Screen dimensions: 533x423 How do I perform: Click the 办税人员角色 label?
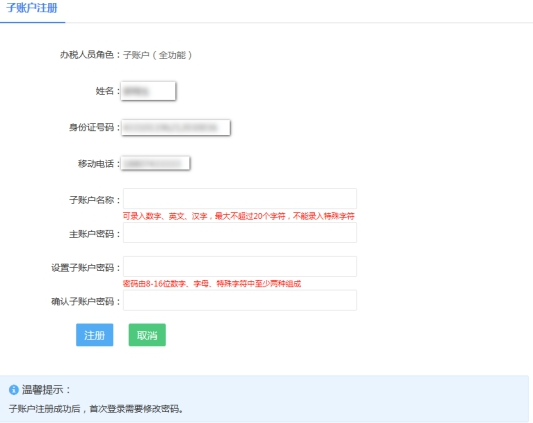pos(90,55)
